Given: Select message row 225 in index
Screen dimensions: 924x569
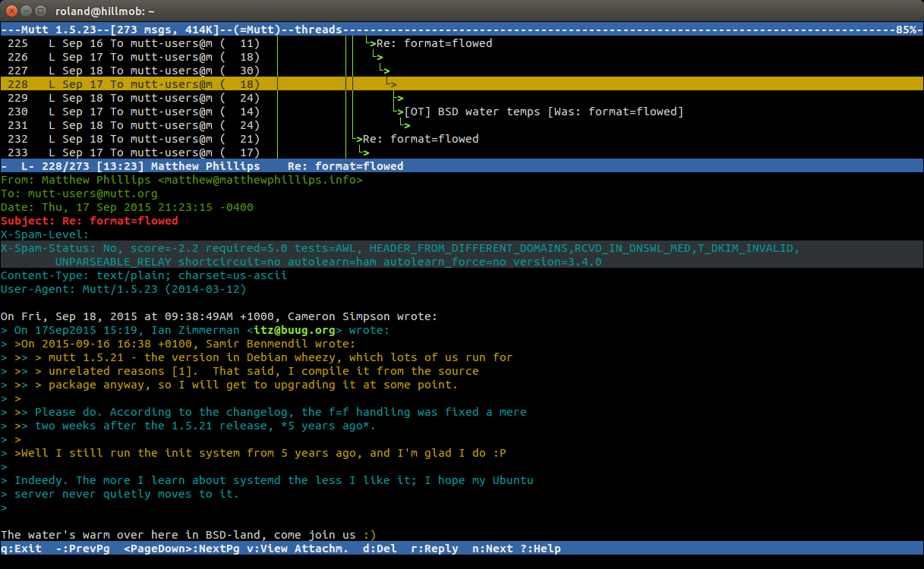Looking at the screenshot, I should pos(462,43).
